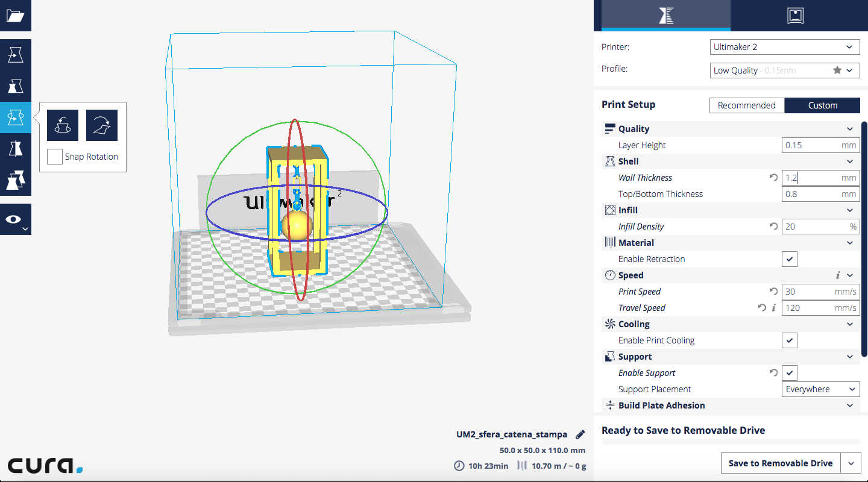Click the Material category icon

609,243
